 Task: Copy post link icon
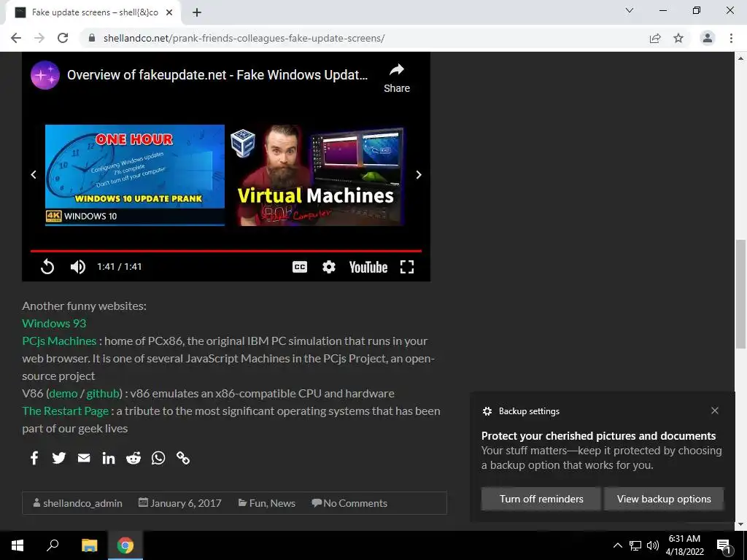tap(183, 458)
